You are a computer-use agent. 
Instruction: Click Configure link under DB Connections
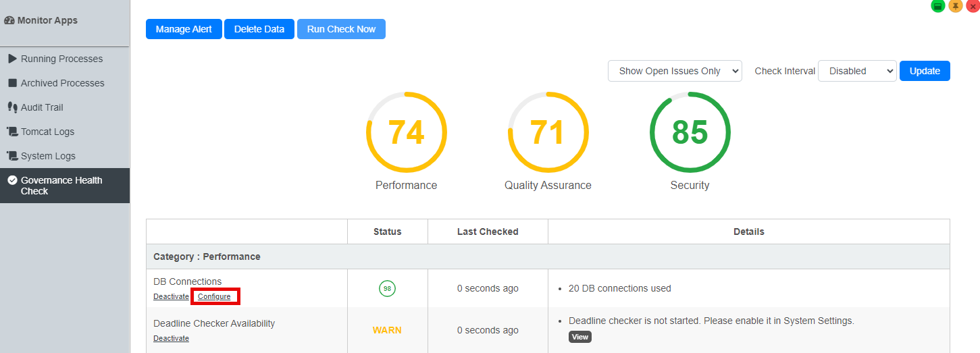214,296
